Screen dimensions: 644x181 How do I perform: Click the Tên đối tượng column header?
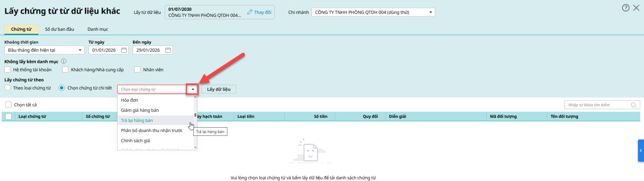pos(564,117)
